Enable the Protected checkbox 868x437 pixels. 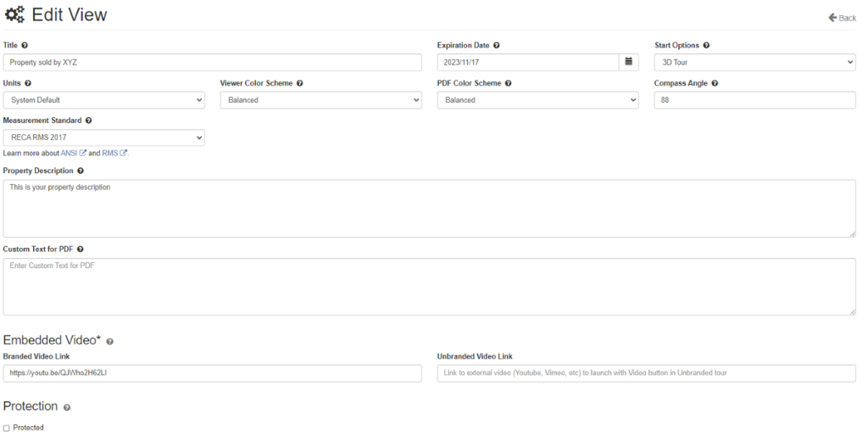coord(7,428)
